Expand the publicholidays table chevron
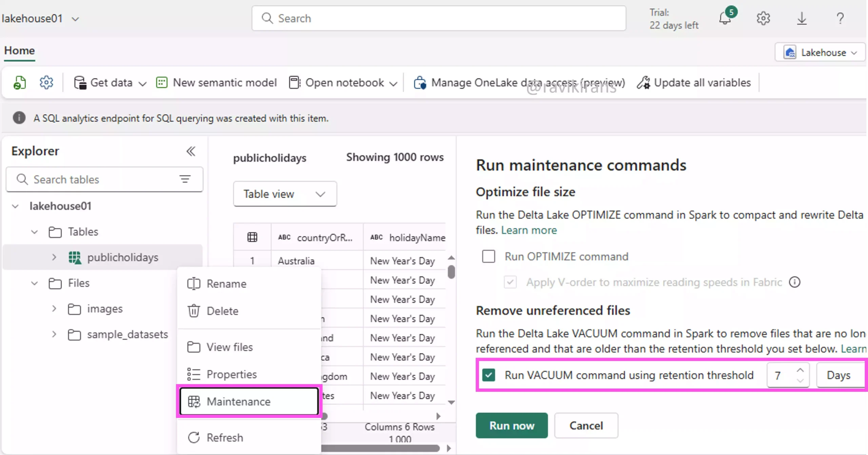868x455 pixels. tap(54, 257)
